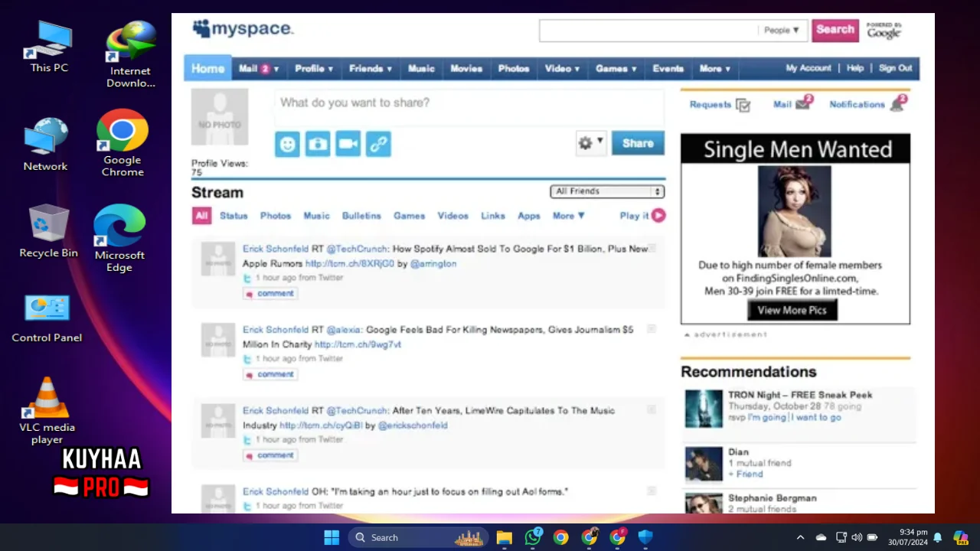The height and width of the screenshot is (551, 980).
Task: Click the Myspace logo
Action: 243,29
